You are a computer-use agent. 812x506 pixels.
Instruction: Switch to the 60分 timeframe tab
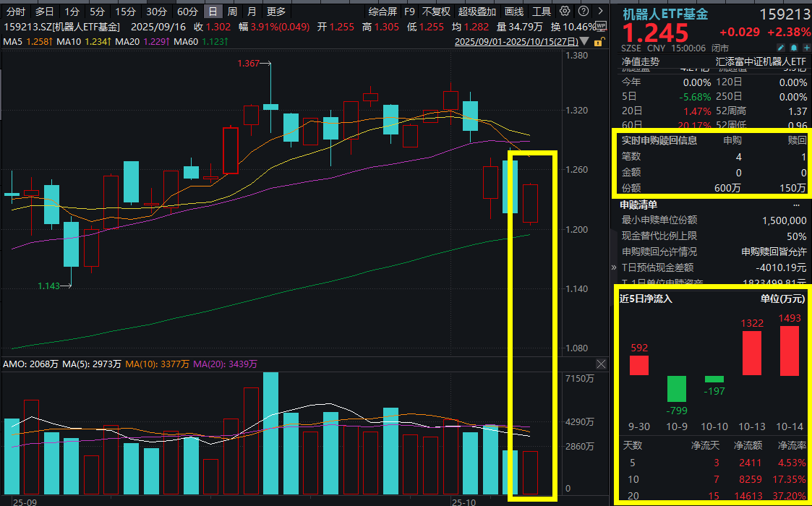point(187,12)
